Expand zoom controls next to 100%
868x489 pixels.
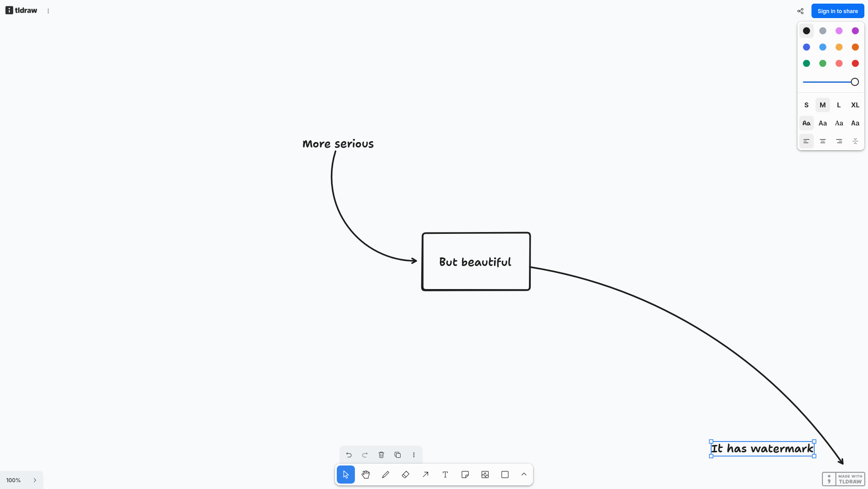pyautogui.click(x=35, y=480)
